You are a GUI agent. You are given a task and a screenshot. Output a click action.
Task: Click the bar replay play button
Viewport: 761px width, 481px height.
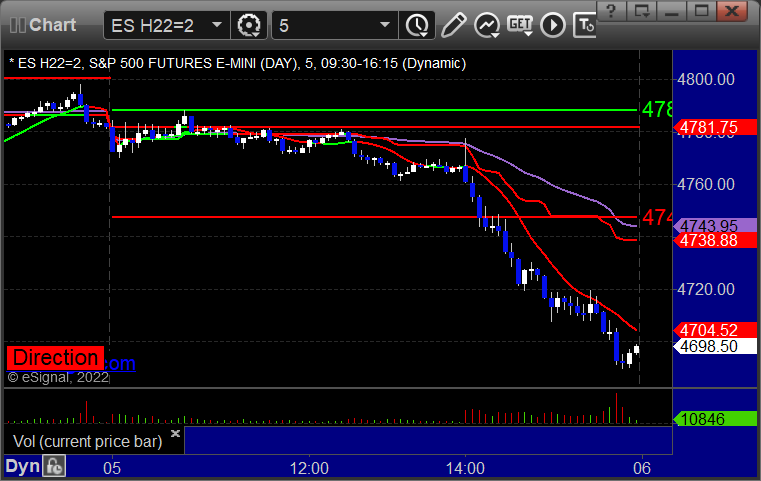point(553,25)
